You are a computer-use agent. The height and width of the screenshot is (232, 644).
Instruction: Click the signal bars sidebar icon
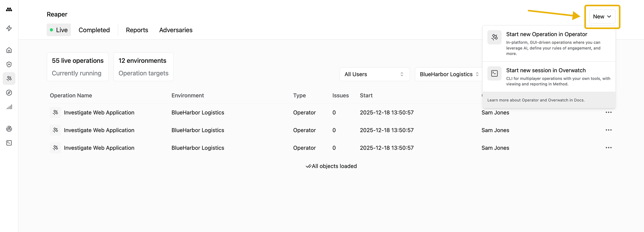click(9, 107)
